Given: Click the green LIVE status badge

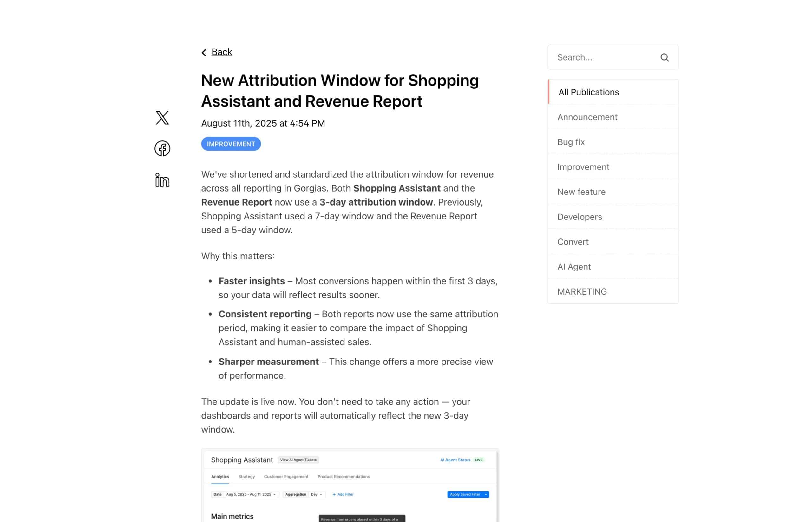Looking at the screenshot, I should pos(478,460).
